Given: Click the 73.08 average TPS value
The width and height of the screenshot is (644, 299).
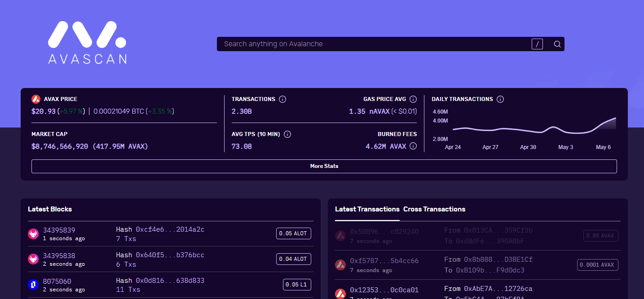Looking at the screenshot, I should 242,146.
